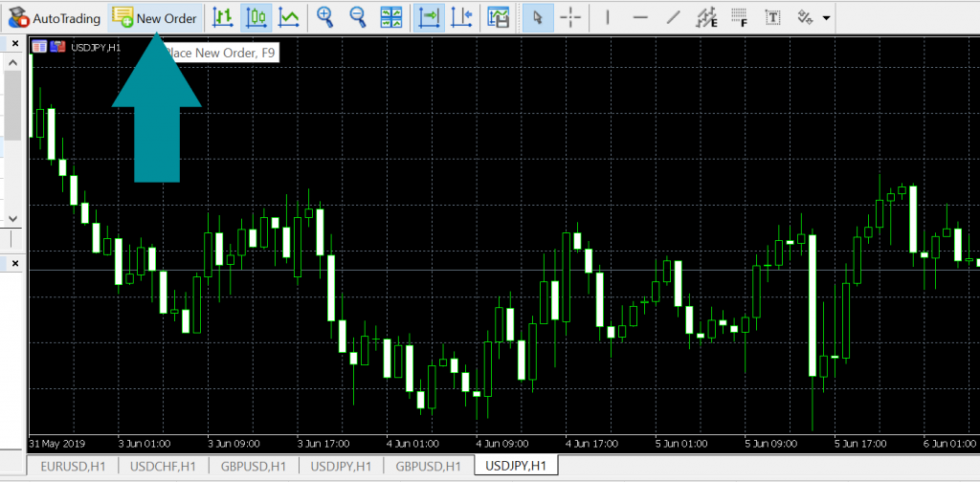Toggle auto scroll to latest bar
Screen dimensions: 980x482
pos(429,18)
